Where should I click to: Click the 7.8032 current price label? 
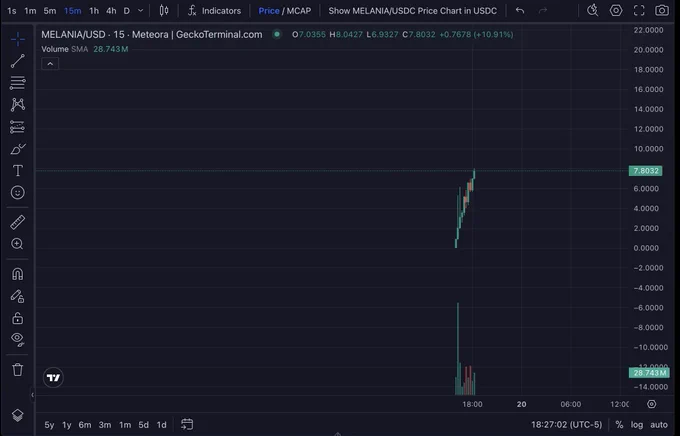point(646,170)
